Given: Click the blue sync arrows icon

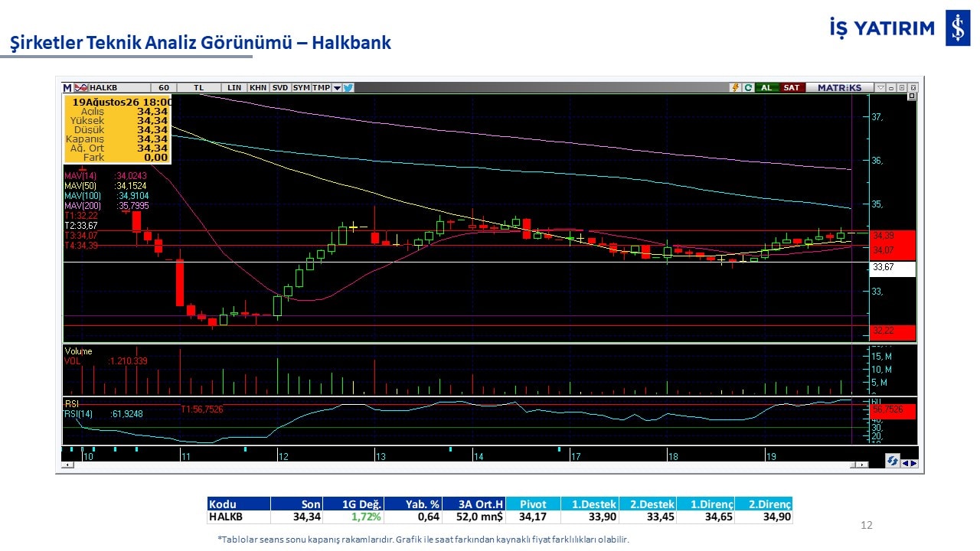Looking at the screenshot, I should [x=892, y=461].
